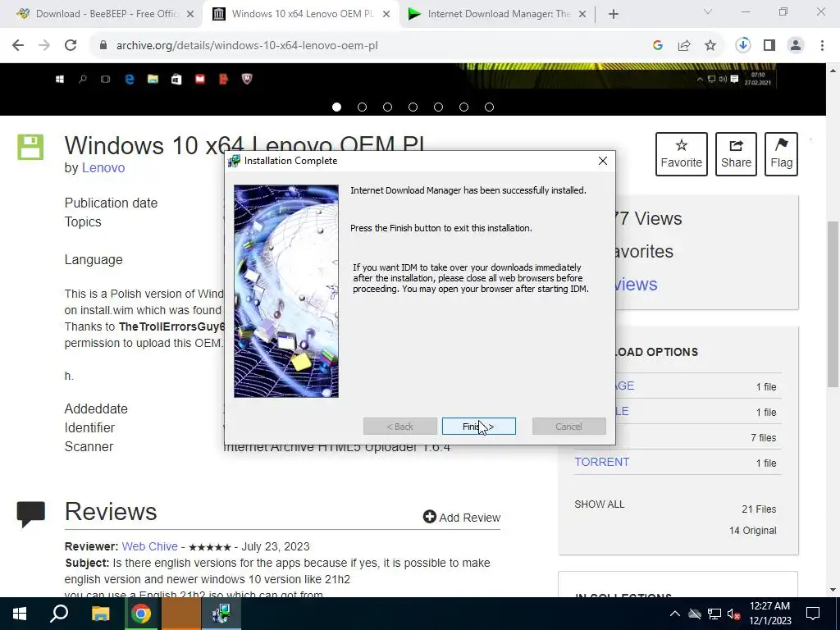Open the TORRENT download option

pyautogui.click(x=601, y=462)
